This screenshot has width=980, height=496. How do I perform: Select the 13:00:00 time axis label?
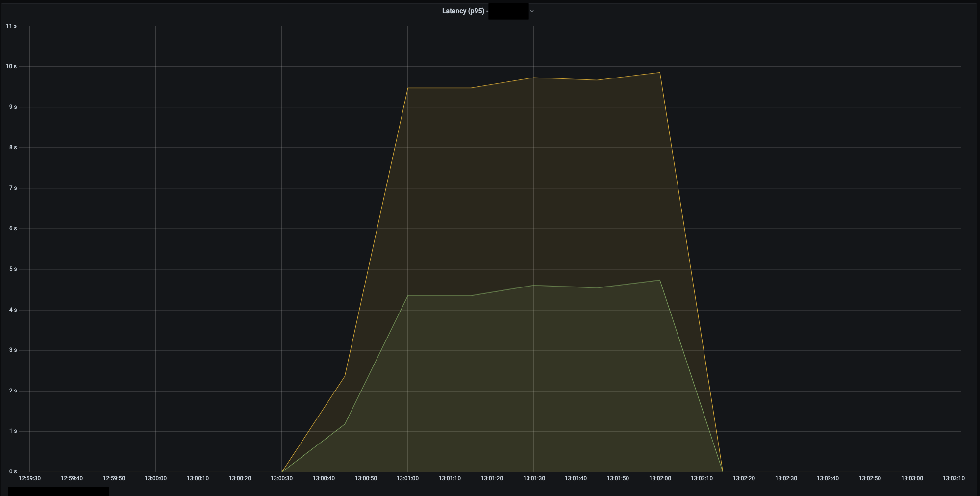pos(156,478)
